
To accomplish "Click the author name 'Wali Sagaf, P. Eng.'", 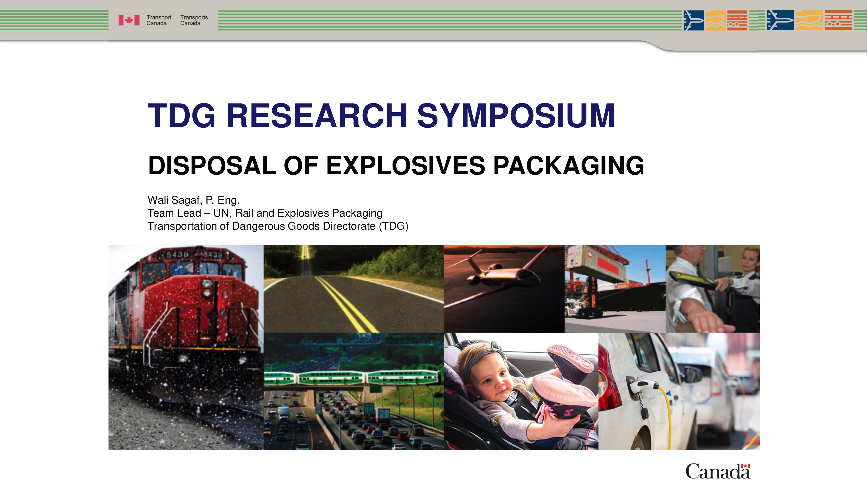I will pyautogui.click(x=193, y=200).
